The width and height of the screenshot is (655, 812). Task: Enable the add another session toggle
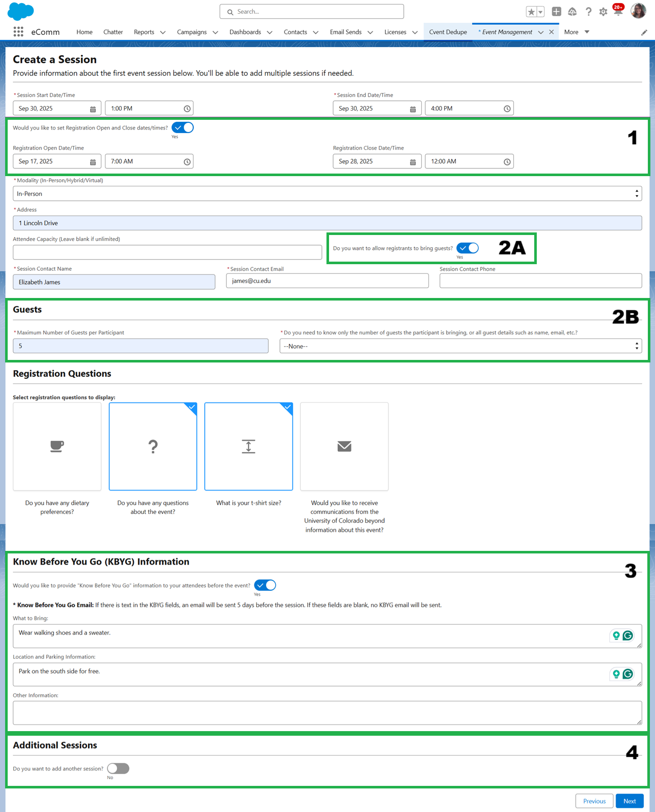coord(118,768)
